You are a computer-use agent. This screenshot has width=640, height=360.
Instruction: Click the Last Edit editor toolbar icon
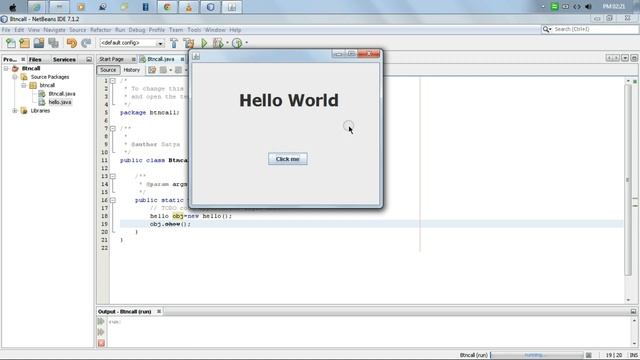(152, 70)
